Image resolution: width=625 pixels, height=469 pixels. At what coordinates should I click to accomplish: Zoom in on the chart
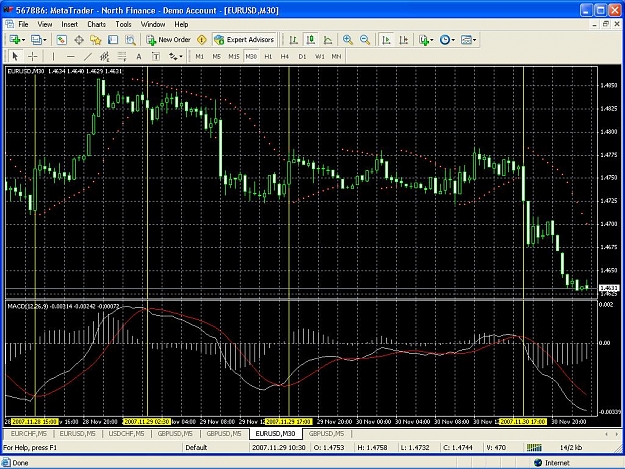348,40
